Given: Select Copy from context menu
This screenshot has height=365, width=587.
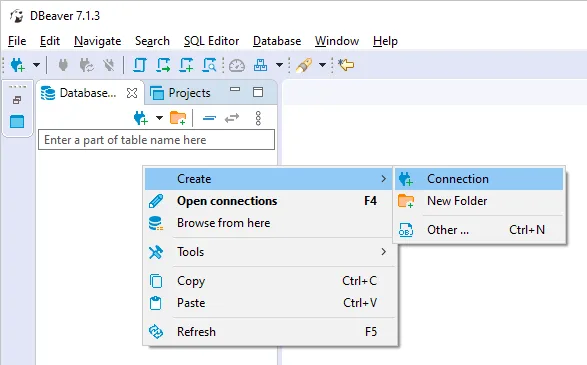Looking at the screenshot, I should pyautogui.click(x=269, y=281).
